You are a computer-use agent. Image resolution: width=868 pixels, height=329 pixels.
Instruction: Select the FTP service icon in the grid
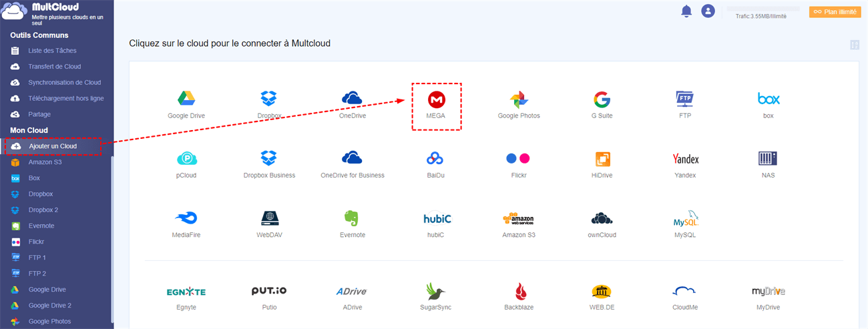(x=685, y=99)
